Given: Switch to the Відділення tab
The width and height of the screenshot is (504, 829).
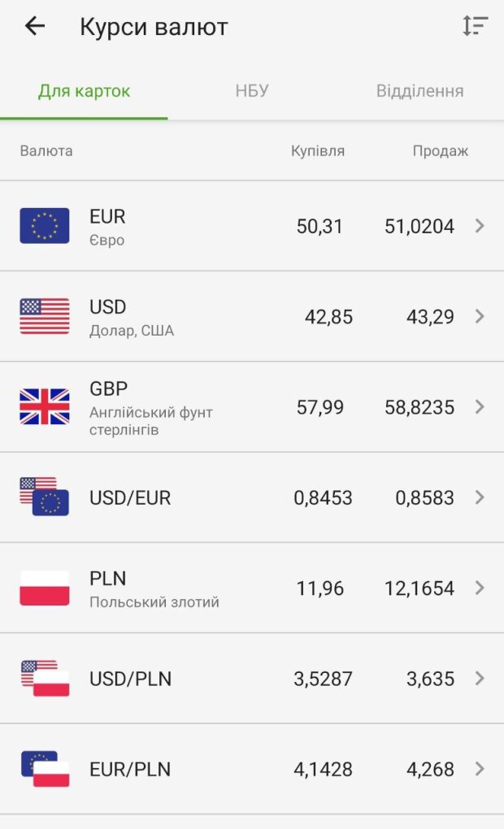Looking at the screenshot, I should click(x=419, y=91).
